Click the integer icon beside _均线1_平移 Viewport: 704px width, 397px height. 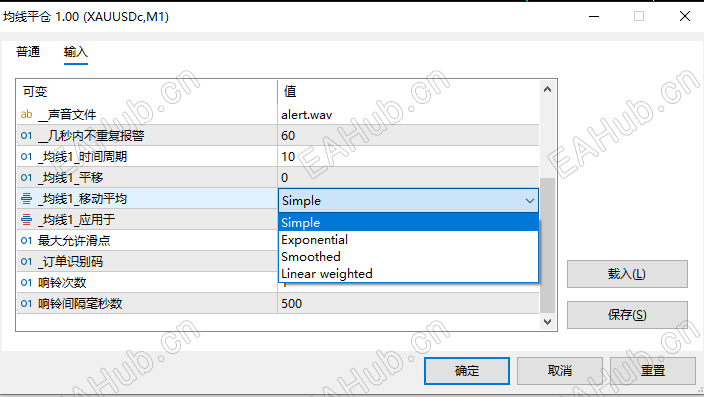click(26, 178)
